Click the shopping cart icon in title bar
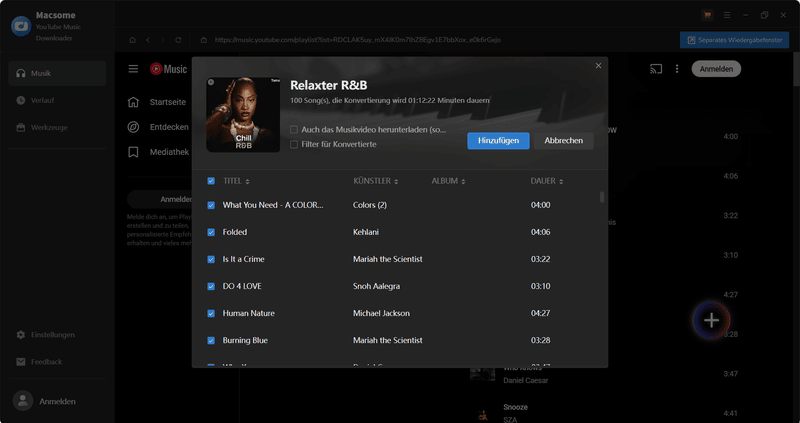The image size is (800, 423). coord(707,15)
